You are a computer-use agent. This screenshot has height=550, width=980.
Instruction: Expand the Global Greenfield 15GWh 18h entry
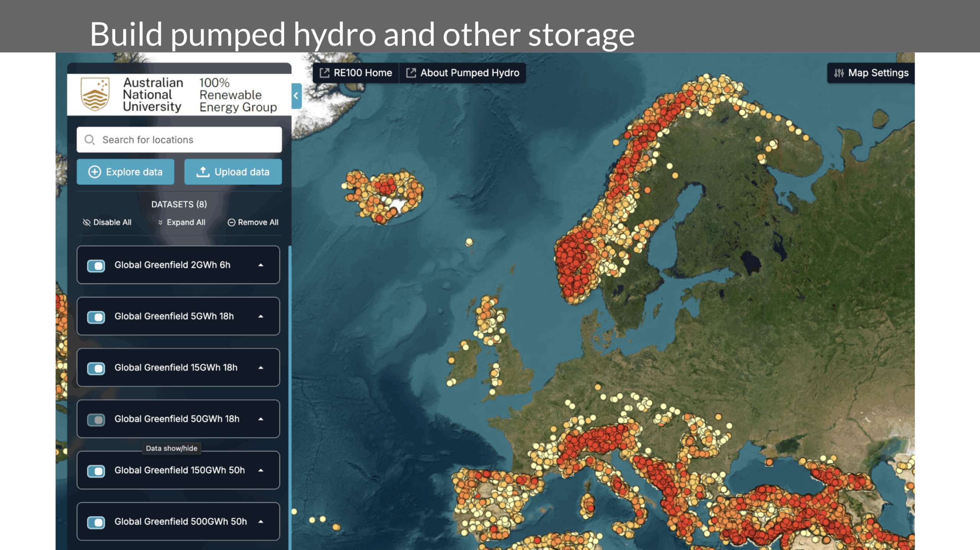(x=261, y=368)
